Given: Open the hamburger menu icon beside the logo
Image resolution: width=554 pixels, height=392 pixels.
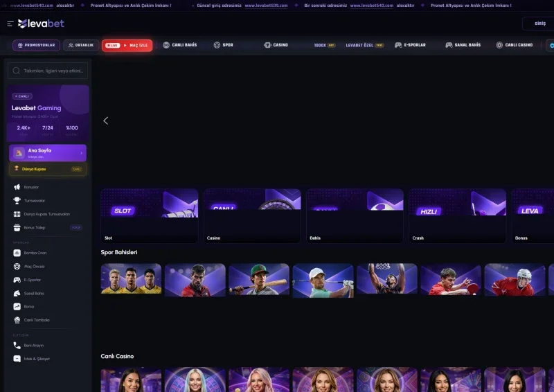Looking at the screenshot, I should [x=10, y=24].
